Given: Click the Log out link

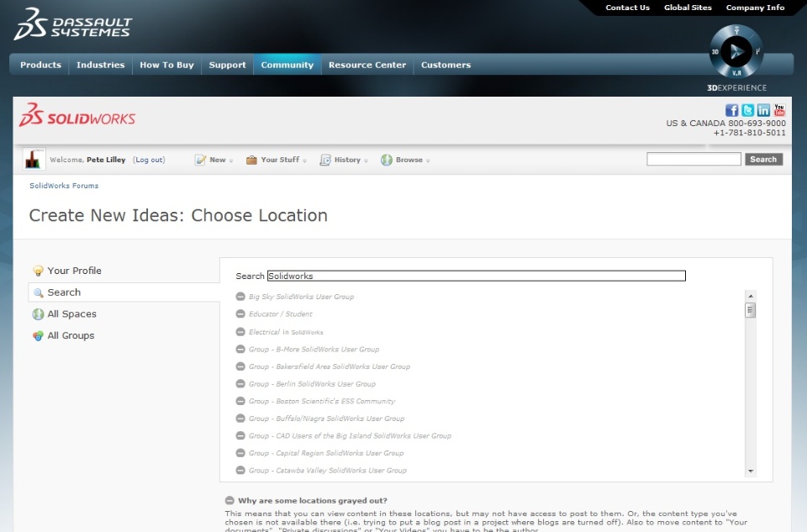Looking at the screenshot, I should click(149, 160).
